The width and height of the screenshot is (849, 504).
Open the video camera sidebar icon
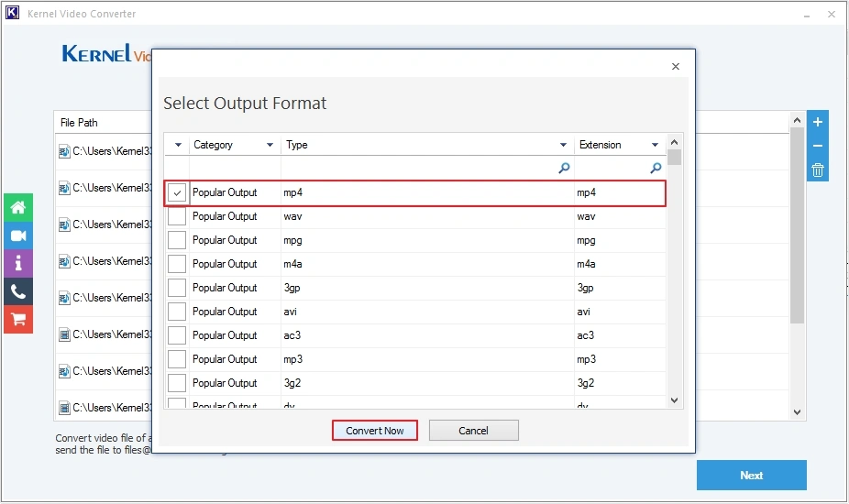[x=18, y=236]
